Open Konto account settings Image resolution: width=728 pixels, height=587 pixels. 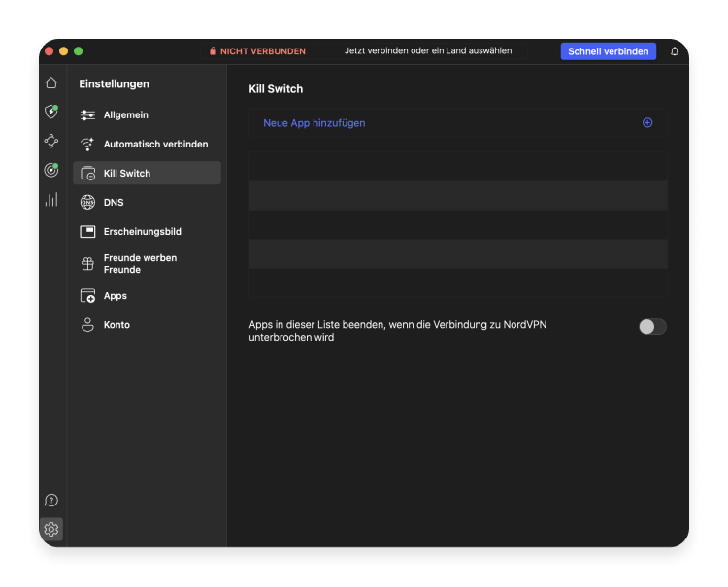[x=116, y=325]
